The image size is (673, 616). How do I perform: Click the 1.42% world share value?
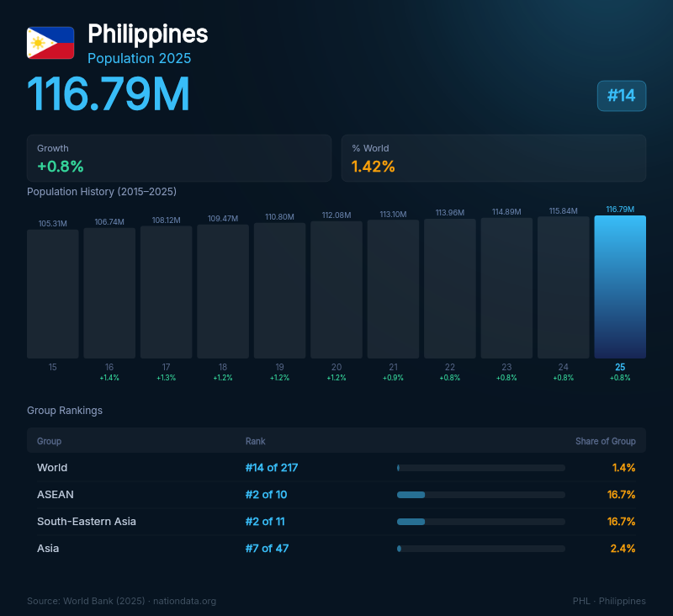(x=373, y=167)
